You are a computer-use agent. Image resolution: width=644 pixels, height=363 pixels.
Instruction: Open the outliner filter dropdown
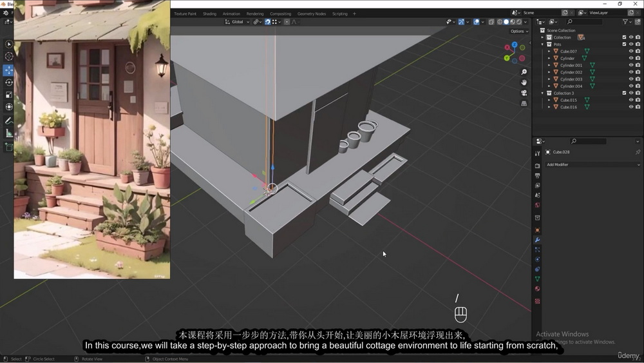(x=627, y=22)
